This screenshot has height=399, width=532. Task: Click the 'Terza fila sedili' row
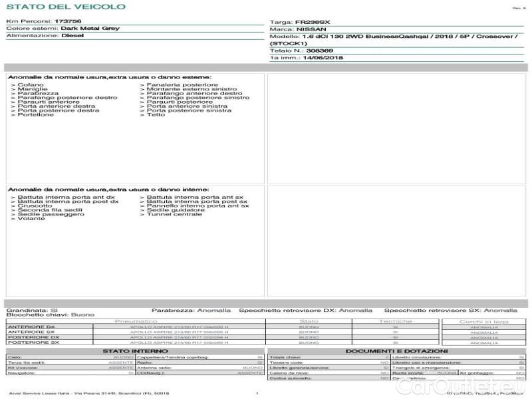[70, 362]
